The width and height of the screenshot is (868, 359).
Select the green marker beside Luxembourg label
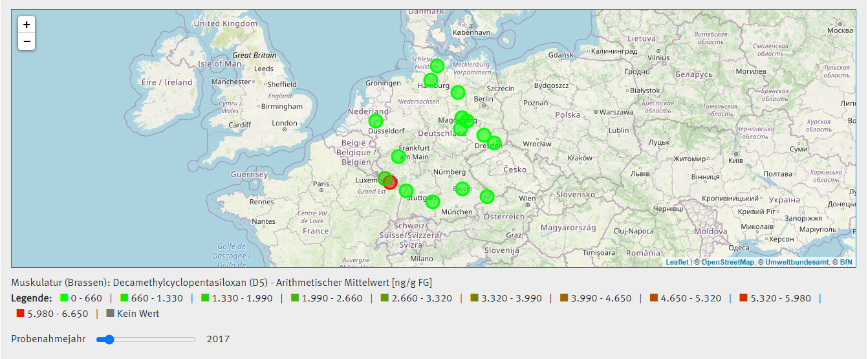point(385,178)
